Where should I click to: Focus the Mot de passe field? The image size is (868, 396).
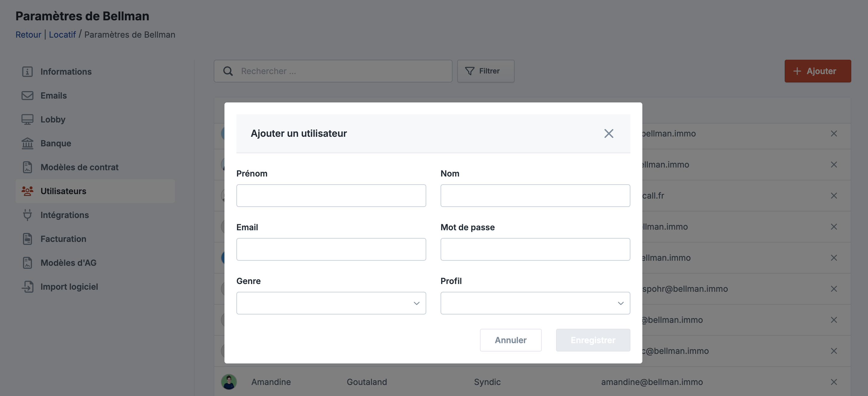(x=535, y=249)
